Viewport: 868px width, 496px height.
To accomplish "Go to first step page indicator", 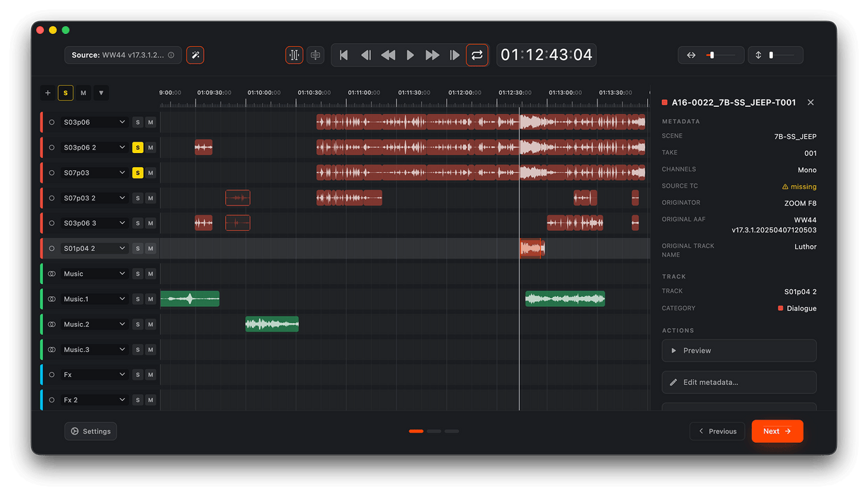I will click(416, 431).
